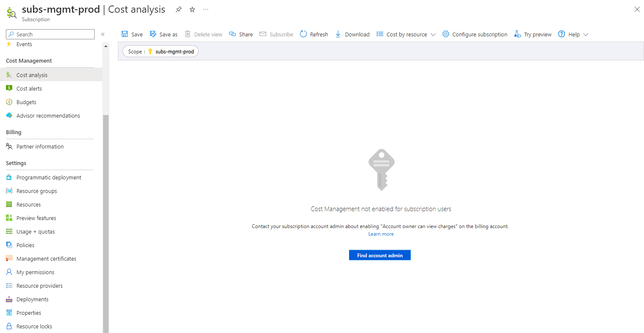644x333 pixels.
Task: Click the sidebar scroll up arrow
Action: 106,46
